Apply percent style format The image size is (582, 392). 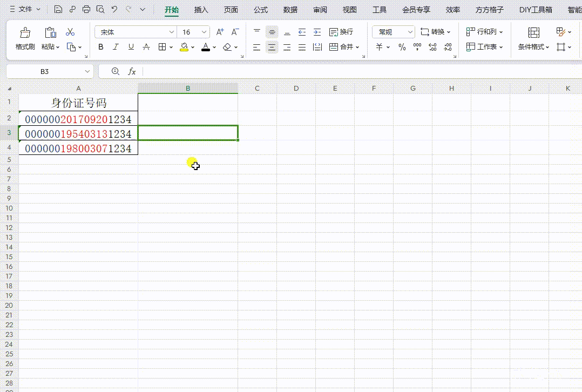point(402,47)
